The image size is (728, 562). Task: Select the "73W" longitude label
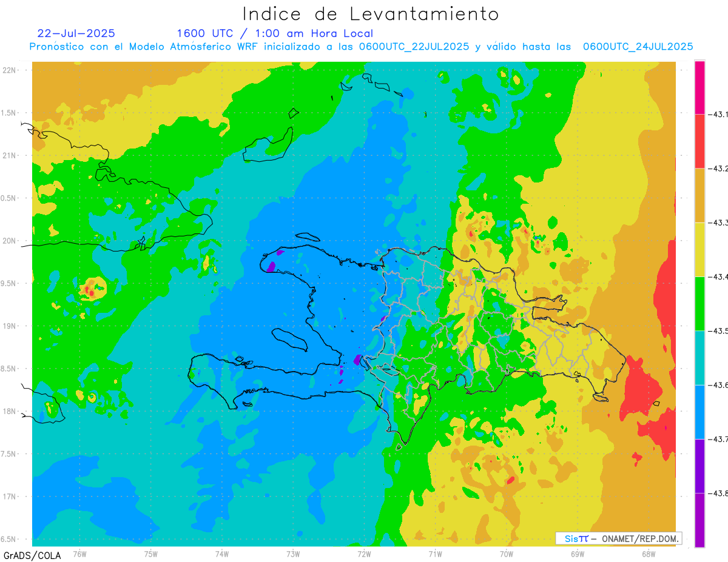pos(293,554)
